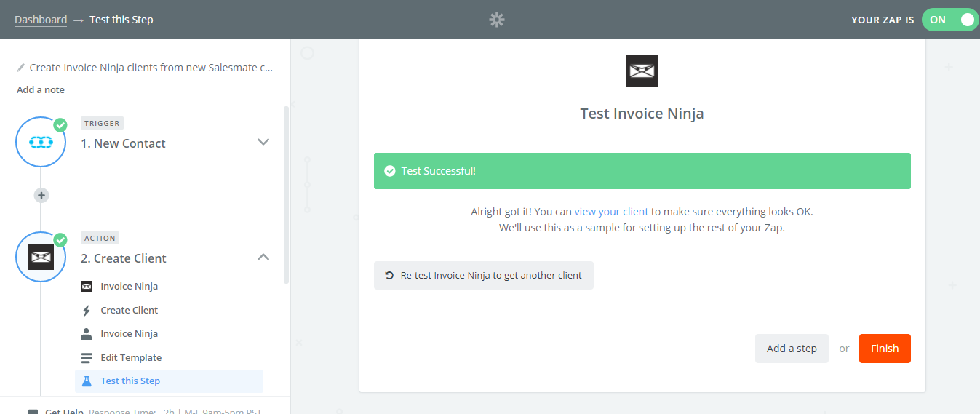Click the checkmark icon in Test Successful banner
This screenshot has width=980, height=414.
tap(389, 171)
